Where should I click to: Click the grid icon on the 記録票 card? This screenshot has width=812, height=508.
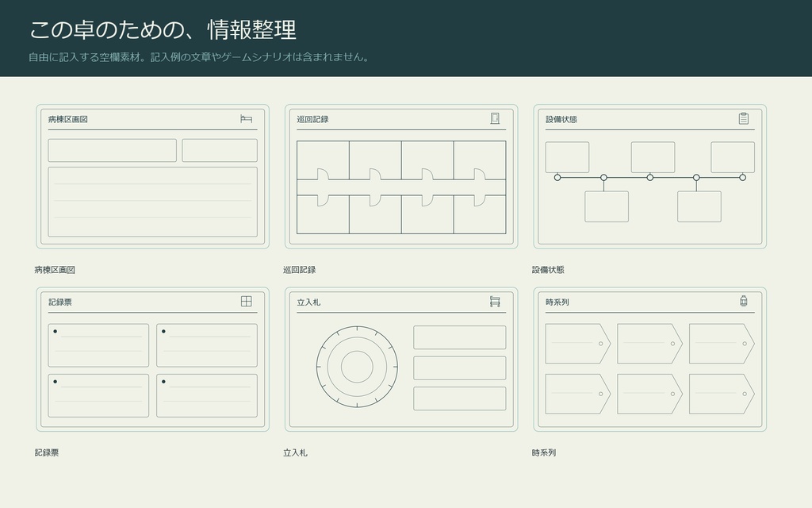(x=247, y=301)
